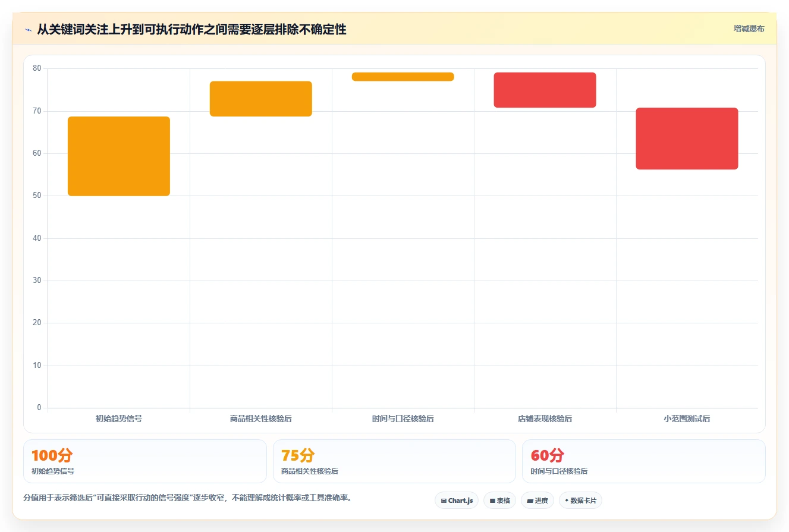Click the 60分 stat card
Viewport: 789px width, 532px height.
pos(644,461)
